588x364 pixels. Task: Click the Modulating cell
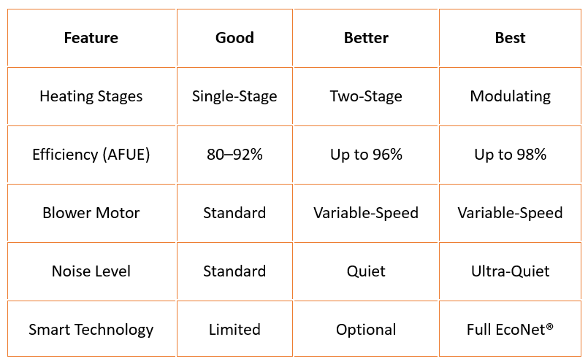(x=510, y=96)
